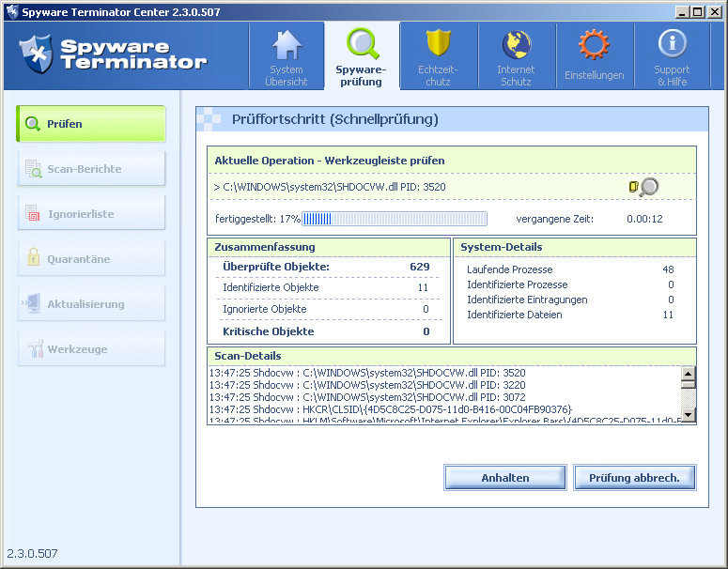
Task: Close the Spyware Terminator window
Action: (714, 12)
